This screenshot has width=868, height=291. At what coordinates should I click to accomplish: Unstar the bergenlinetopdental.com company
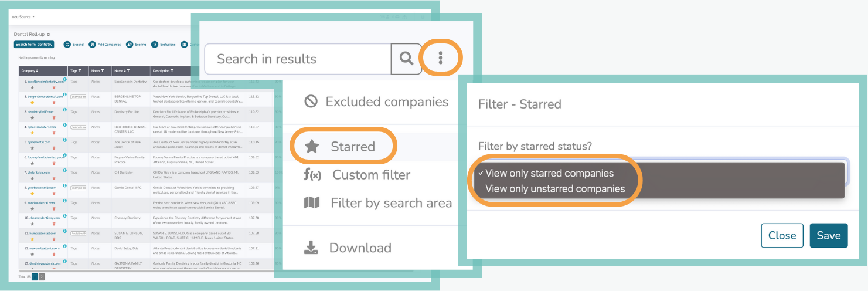click(33, 102)
